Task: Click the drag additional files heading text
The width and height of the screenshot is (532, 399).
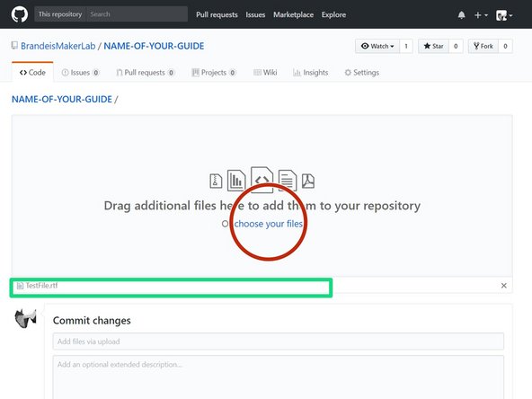Action: [x=262, y=206]
